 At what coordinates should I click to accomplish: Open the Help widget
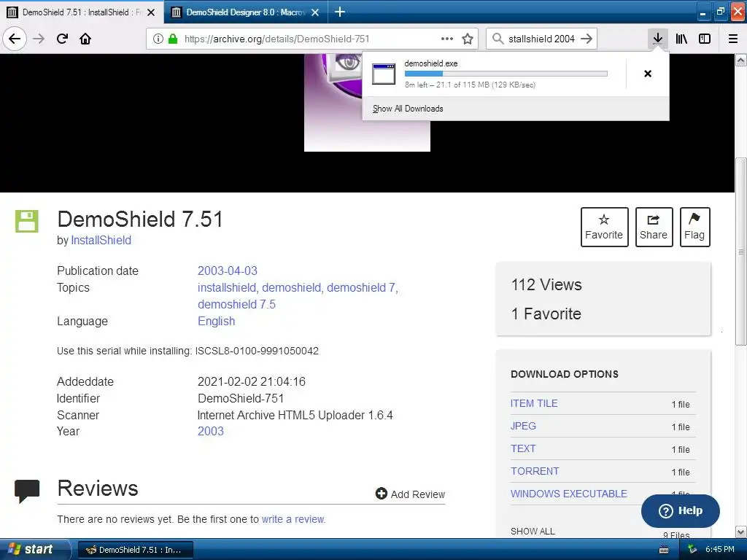coord(681,510)
